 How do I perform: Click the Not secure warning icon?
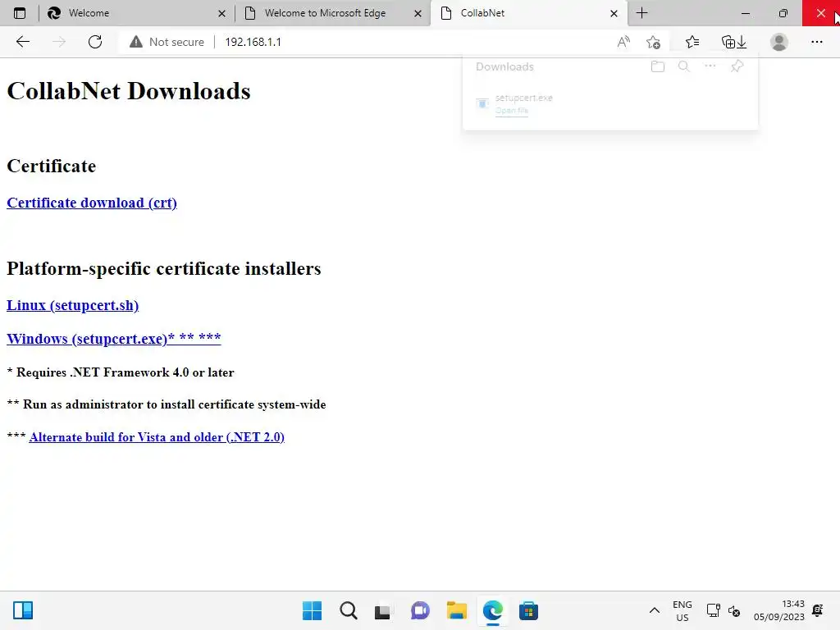[136, 42]
